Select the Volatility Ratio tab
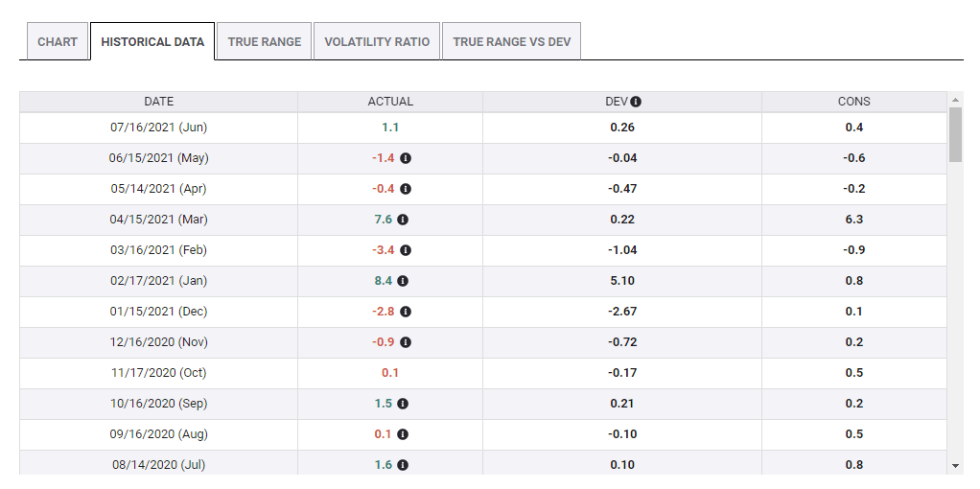 pyautogui.click(x=377, y=42)
